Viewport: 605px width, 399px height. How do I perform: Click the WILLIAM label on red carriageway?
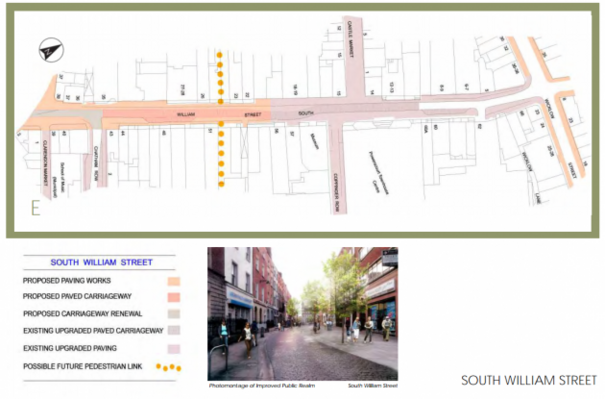pyautogui.click(x=186, y=115)
